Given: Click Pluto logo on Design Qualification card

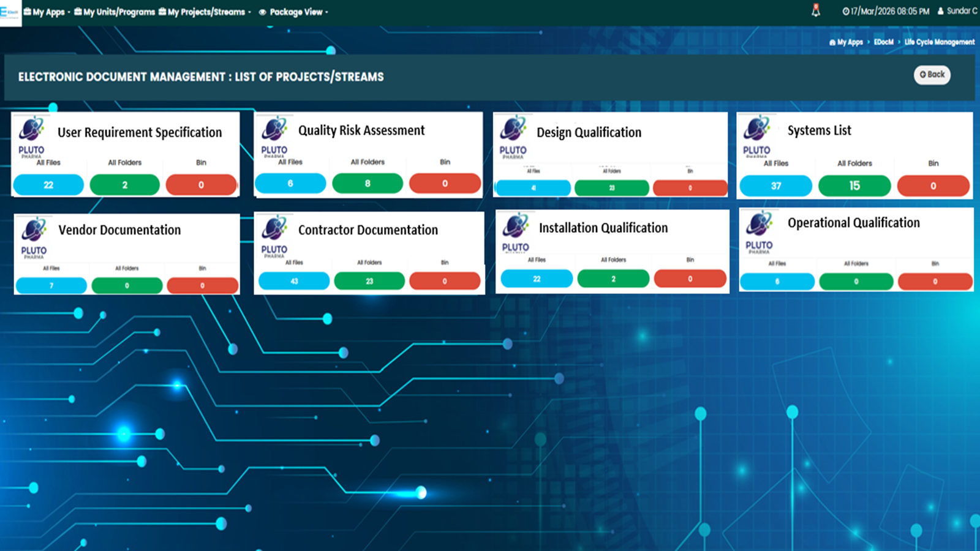Looking at the screenshot, I should click(513, 136).
